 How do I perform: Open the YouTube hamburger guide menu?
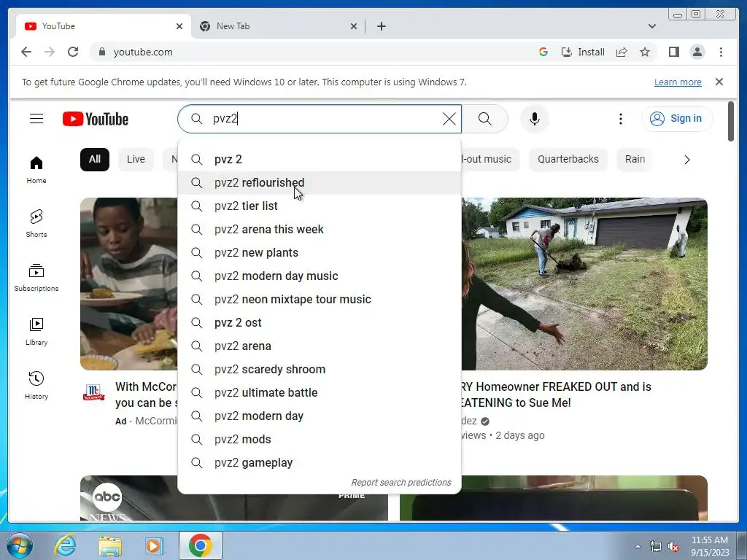[36, 119]
